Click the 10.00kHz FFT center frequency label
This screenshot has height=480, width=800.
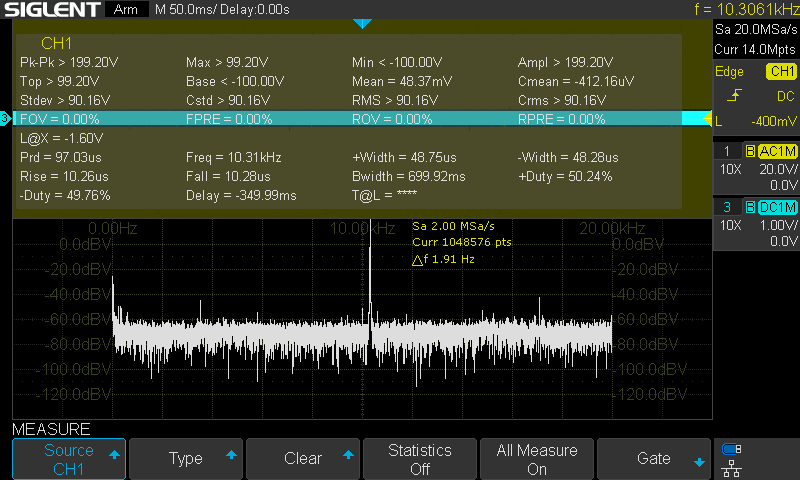coord(362,228)
